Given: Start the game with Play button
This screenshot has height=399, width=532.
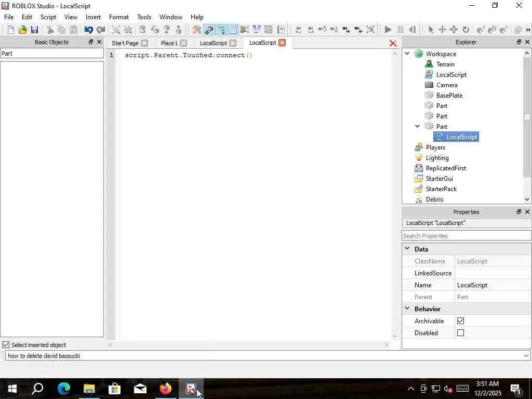Looking at the screenshot, I should (x=388, y=30).
